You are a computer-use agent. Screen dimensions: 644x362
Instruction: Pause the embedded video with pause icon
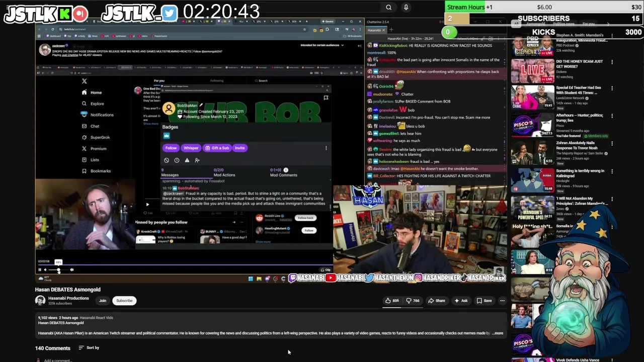pyautogui.click(x=40, y=270)
